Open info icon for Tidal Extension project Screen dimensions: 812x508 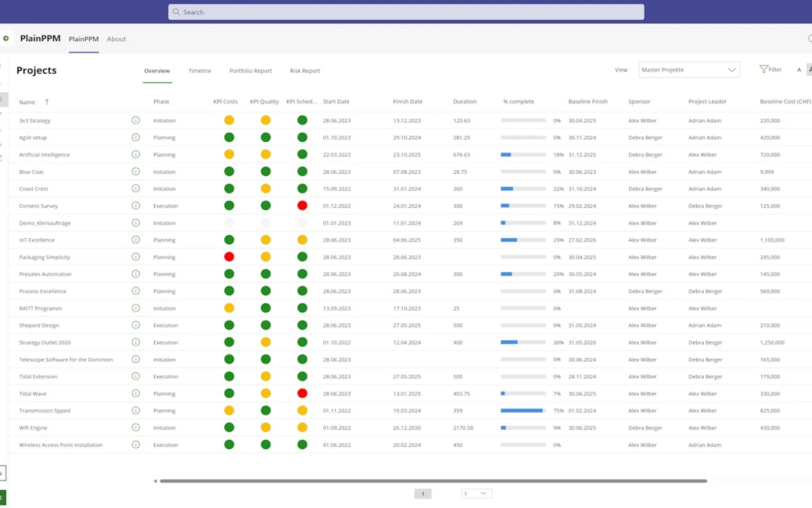(x=136, y=376)
